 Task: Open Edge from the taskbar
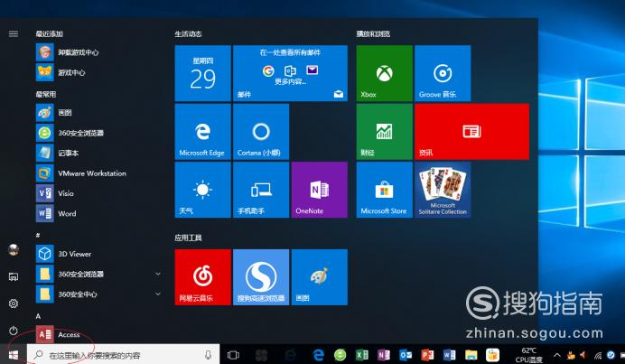(x=318, y=355)
